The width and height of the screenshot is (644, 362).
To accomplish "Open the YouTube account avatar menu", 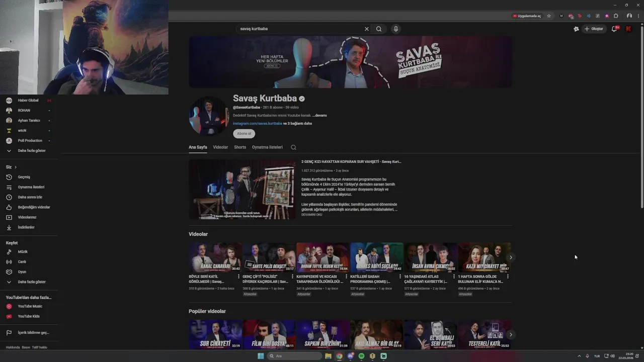I will click(x=628, y=29).
